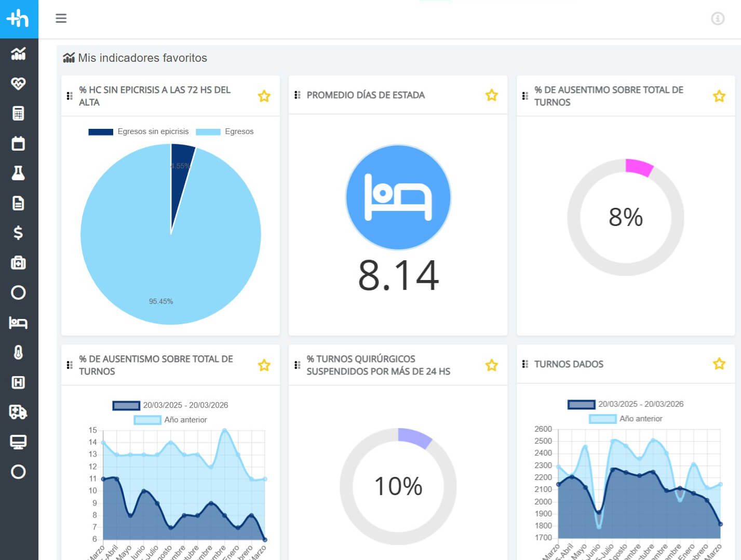The width and height of the screenshot is (741, 560).
Task: Remove the favorite star from % HC sin epicrisis
Action: (264, 96)
